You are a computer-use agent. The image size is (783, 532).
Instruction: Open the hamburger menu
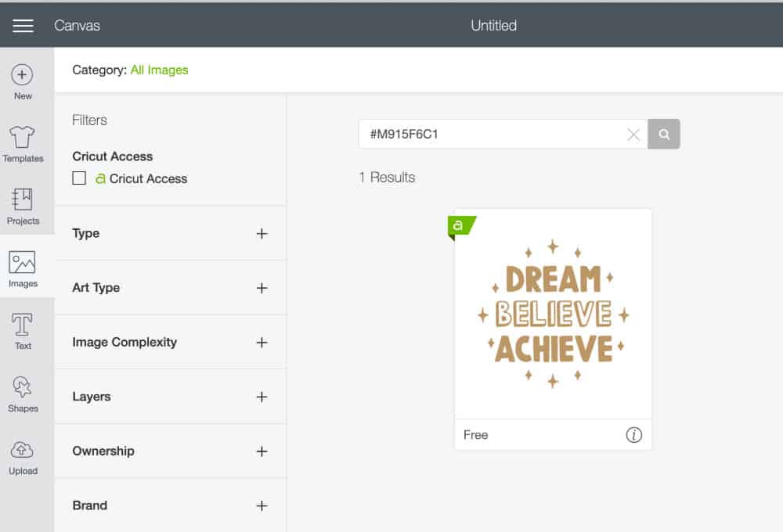23,26
